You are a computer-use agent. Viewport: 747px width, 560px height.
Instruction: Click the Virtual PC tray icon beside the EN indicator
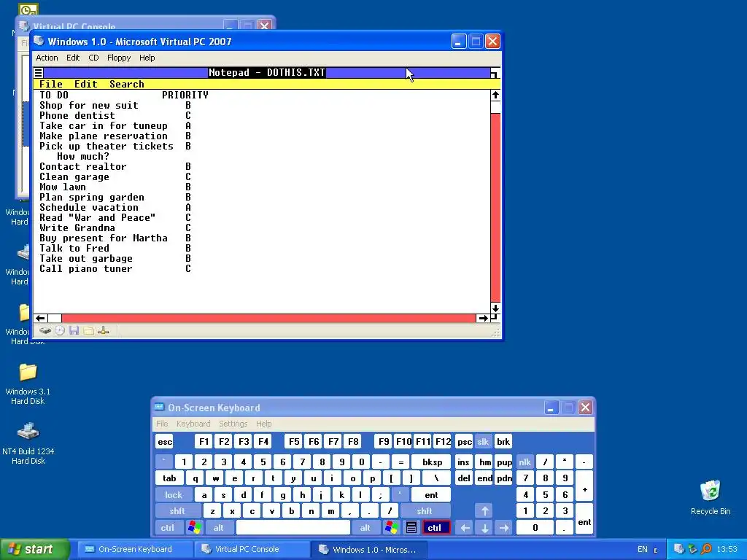tap(679, 550)
